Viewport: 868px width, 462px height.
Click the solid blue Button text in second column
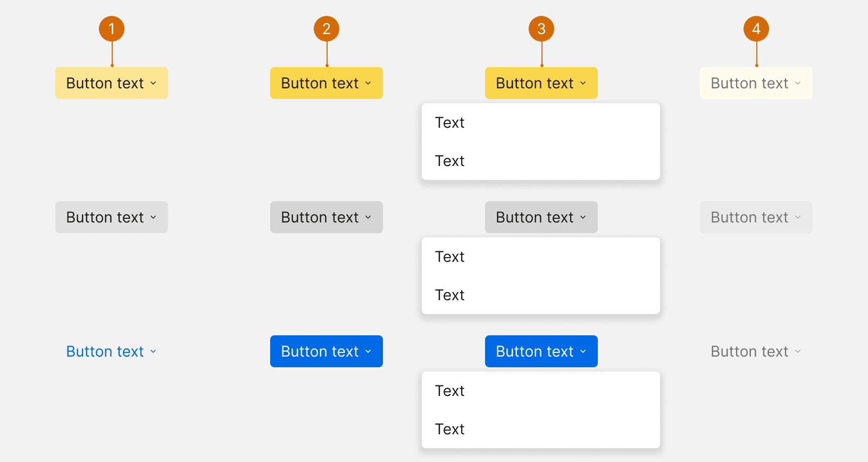[x=320, y=351]
